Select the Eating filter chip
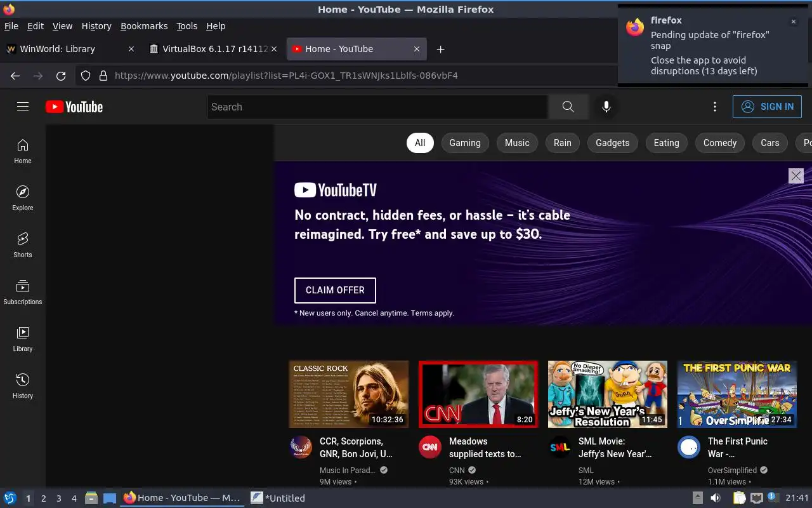Screen dimensions: 812x508 (x=667, y=143)
